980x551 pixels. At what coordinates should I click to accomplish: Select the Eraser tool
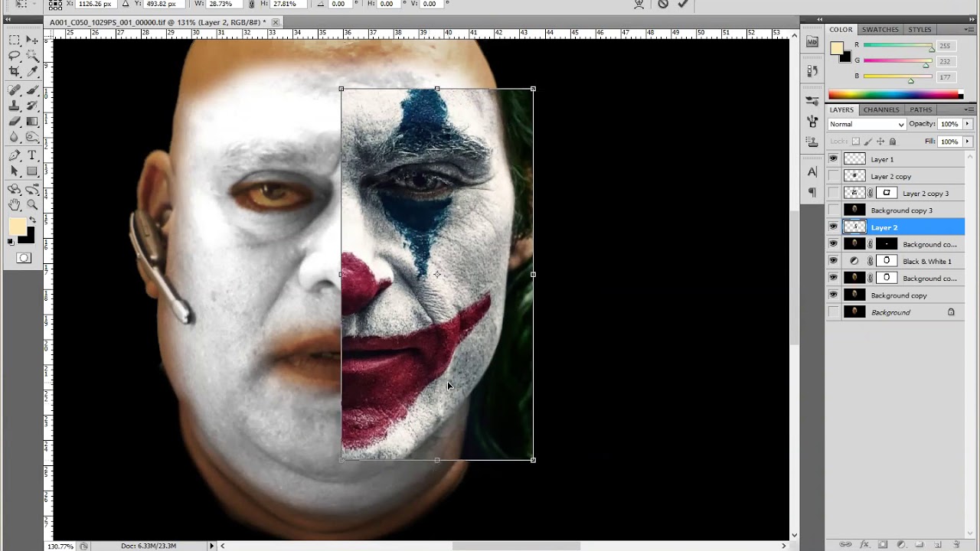[15, 122]
